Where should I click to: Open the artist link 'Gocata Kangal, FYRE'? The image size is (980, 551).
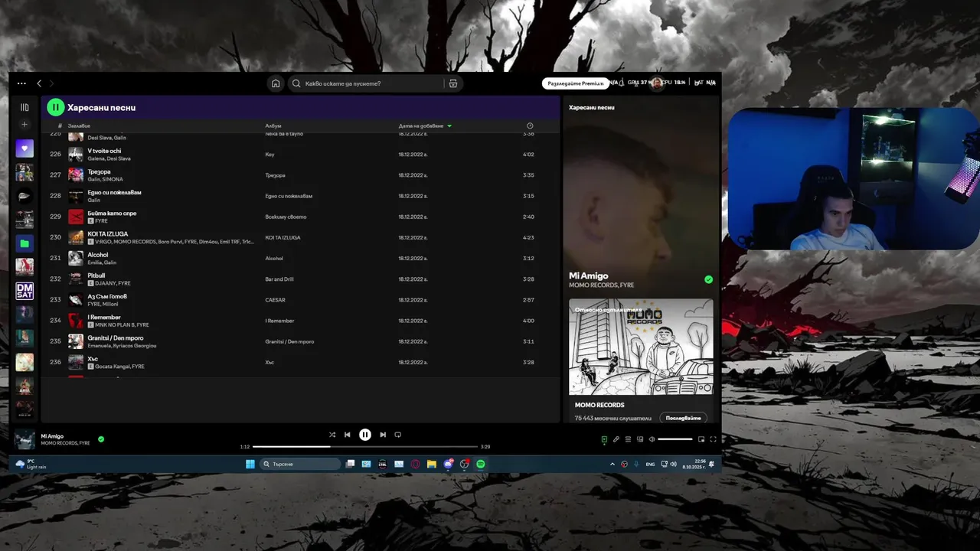pos(120,367)
